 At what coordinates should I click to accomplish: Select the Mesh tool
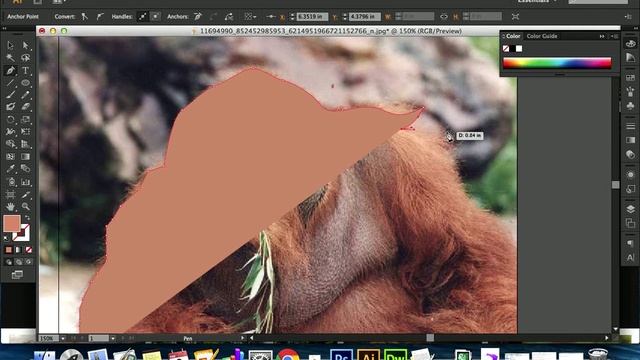10,157
